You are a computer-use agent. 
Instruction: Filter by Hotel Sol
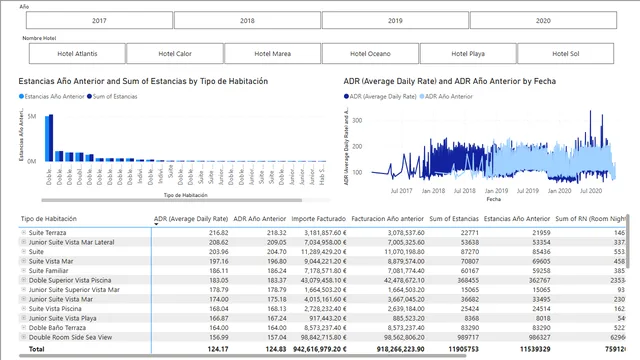tap(566, 53)
